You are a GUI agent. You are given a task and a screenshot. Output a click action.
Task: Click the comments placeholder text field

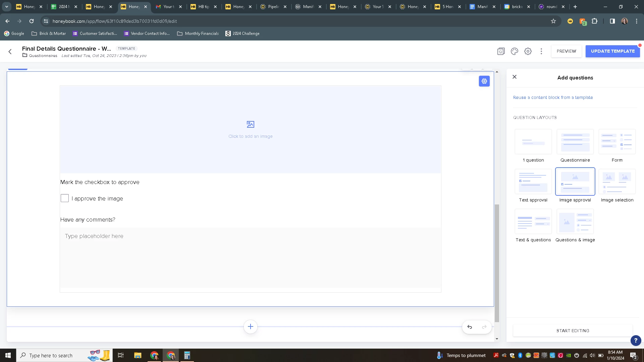tap(250, 257)
